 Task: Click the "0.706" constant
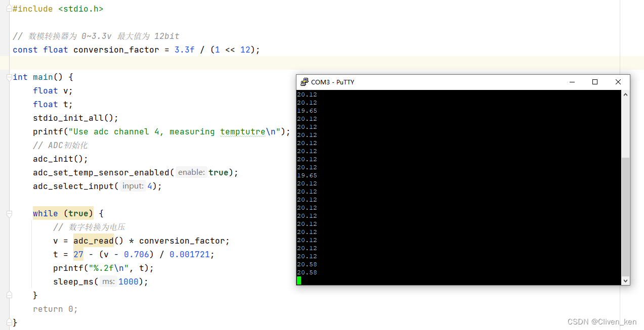click(137, 255)
